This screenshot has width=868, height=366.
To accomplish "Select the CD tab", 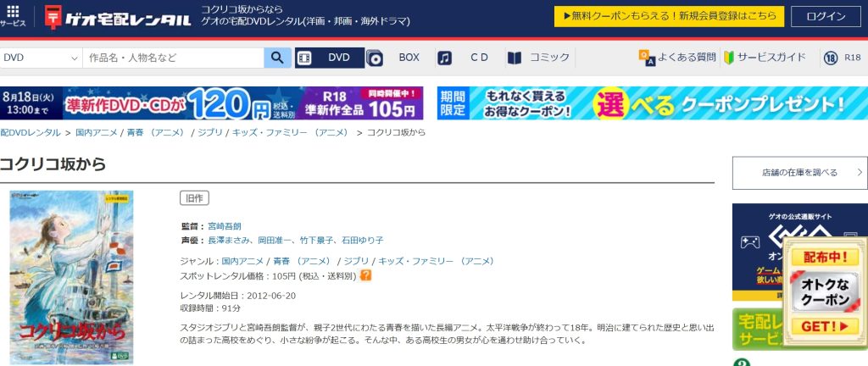I will pos(480,58).
